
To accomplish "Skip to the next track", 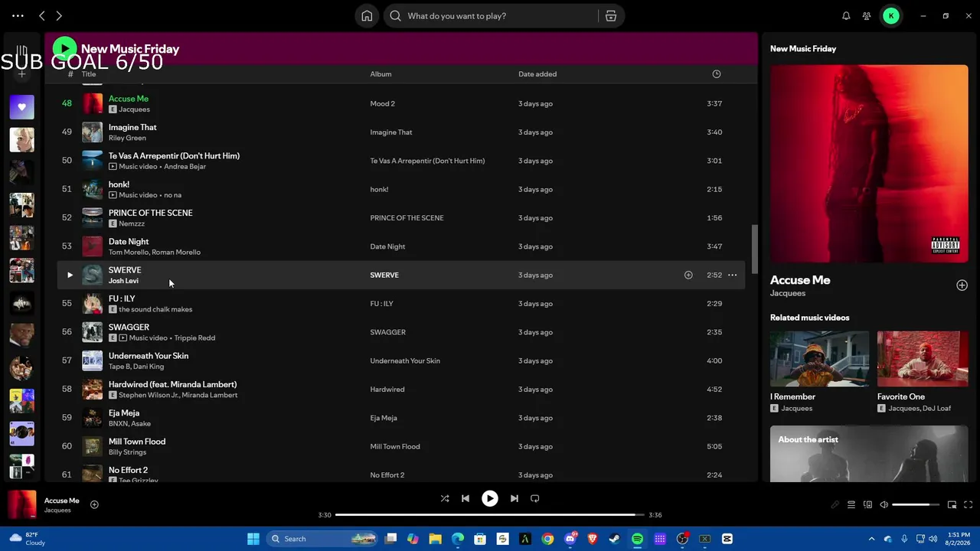I will pyautogui.click(x=514, y=498).
